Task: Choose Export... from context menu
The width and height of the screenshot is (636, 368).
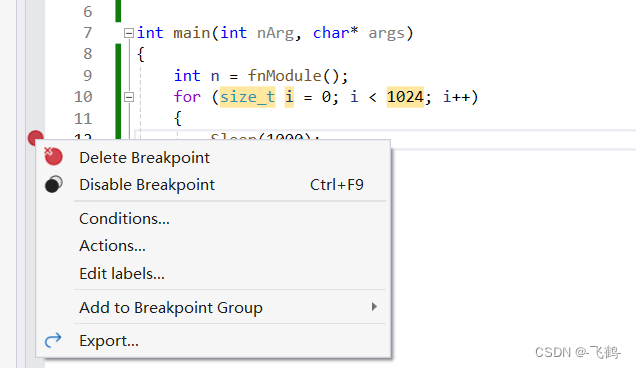Action: point(213,341)
